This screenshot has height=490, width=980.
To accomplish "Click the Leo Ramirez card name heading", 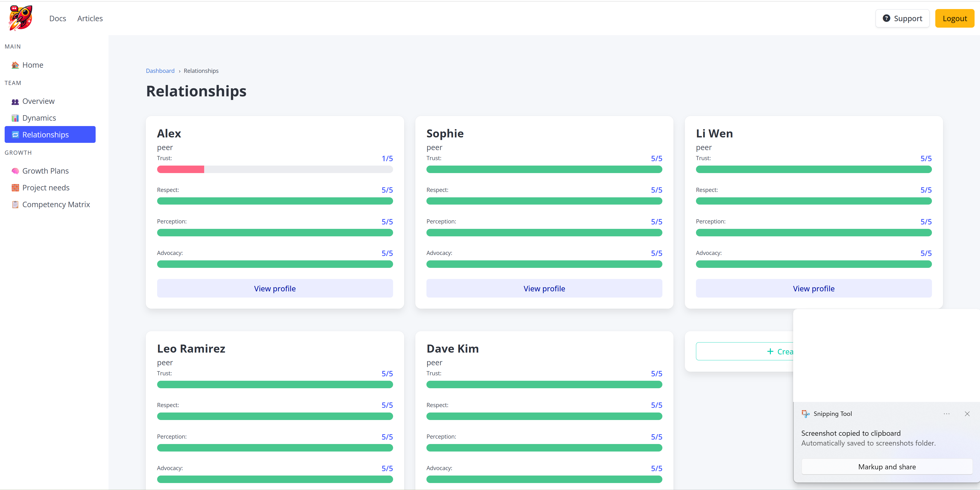I will point(191,349).
